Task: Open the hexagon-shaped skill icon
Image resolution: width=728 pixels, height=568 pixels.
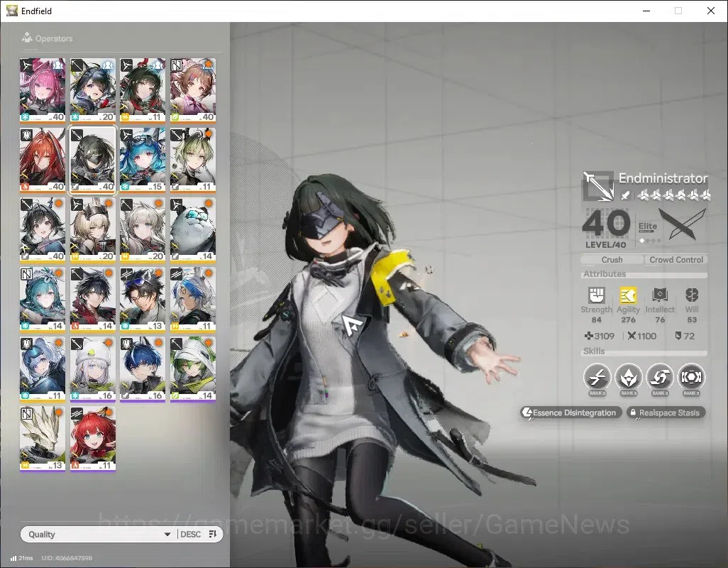Action: click(691, 377)
